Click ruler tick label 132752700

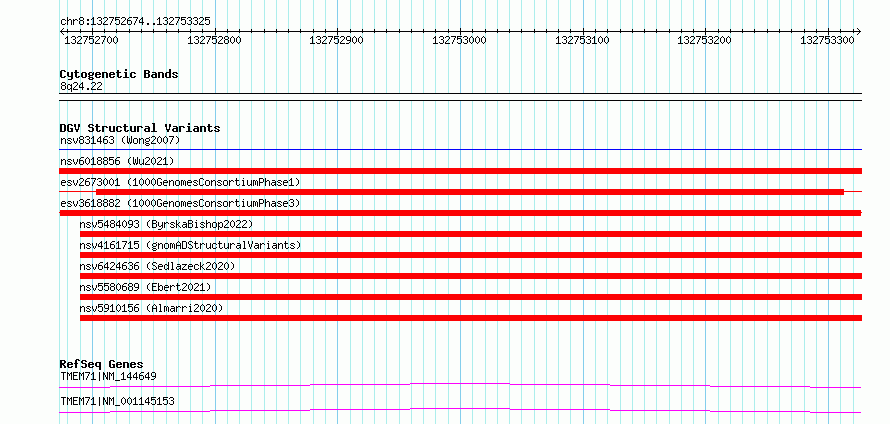[x=91, y=40]
